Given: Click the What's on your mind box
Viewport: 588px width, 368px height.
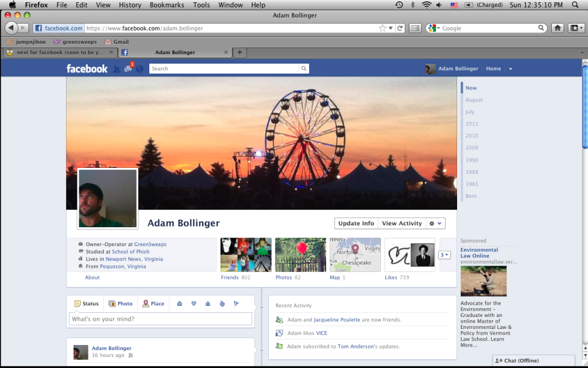Looking at the screenshot, I should click(x=161, y=319).
